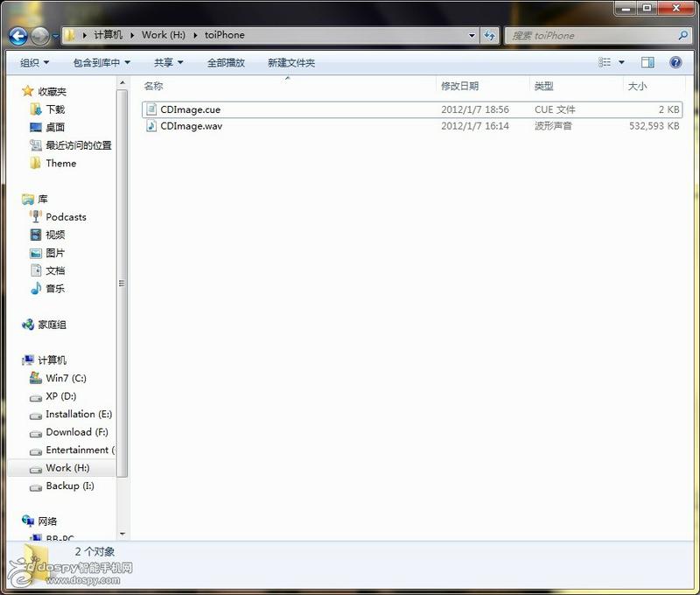This screenshot has height=595, width=700.
Task: Open the XP (D:) drive
Action: [x=60, y=395]
